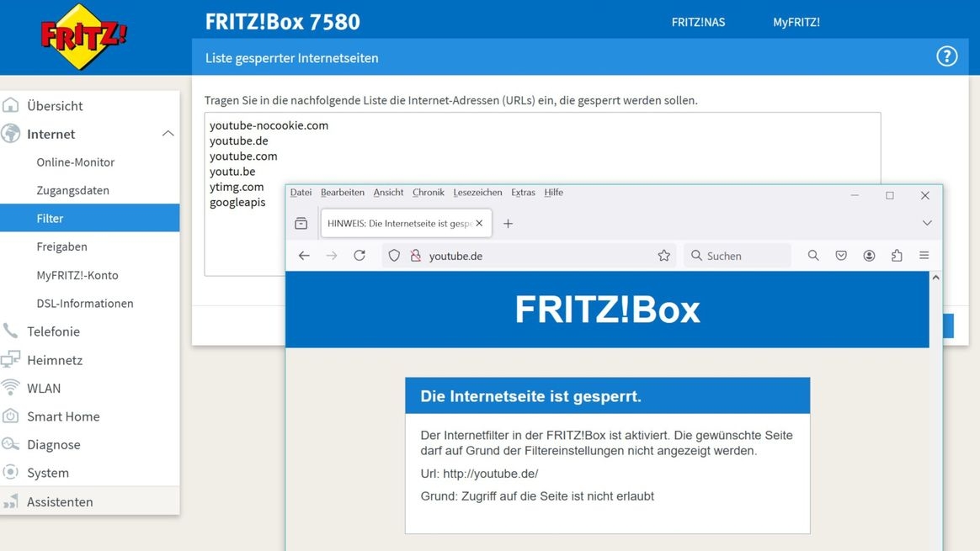Click the help question mark icon
980x551 pixels.
tap(947, 57)
